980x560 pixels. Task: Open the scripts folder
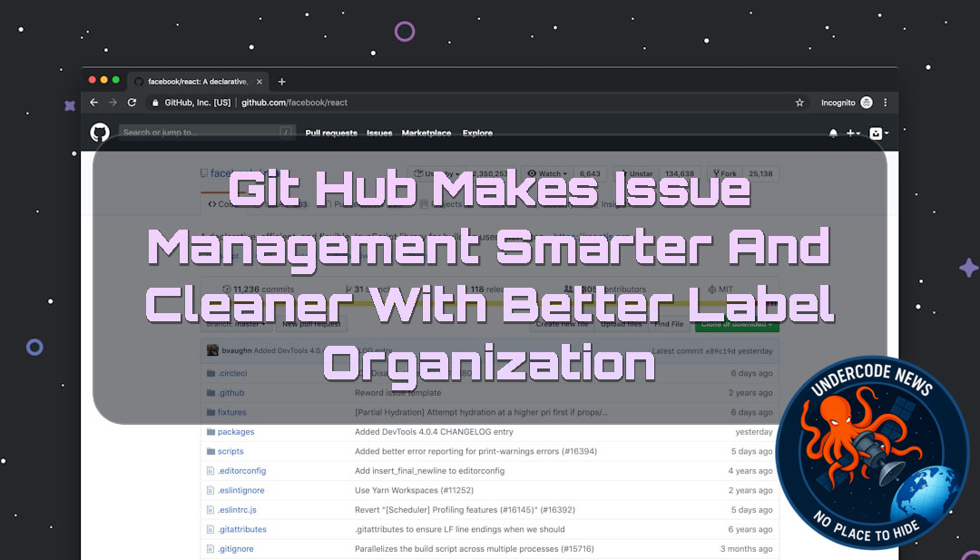[x=230, y=451]
